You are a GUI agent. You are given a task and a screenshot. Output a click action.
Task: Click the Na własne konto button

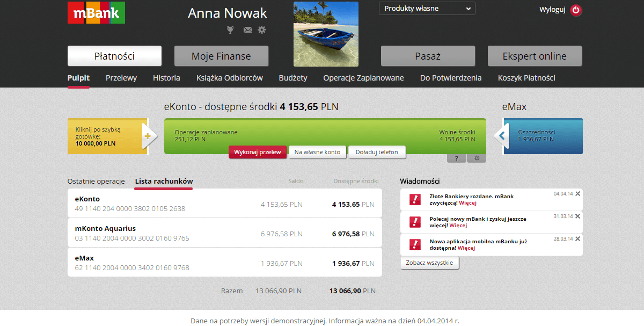pos(317,152)
